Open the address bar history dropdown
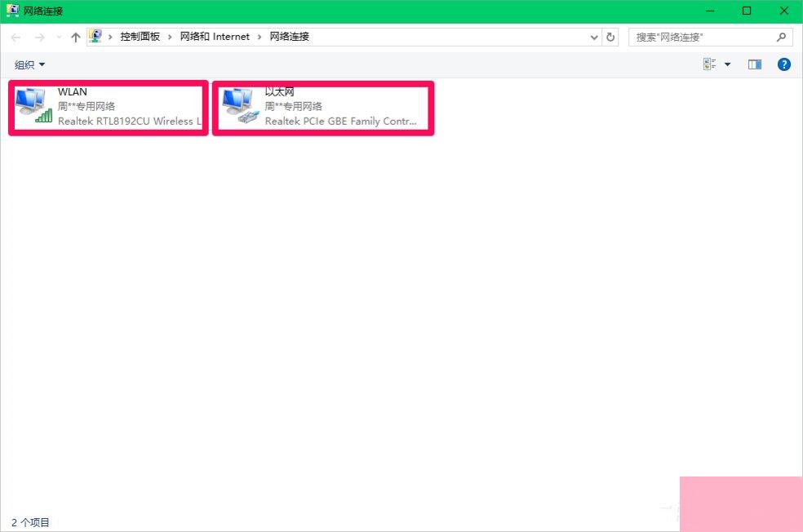Viewport: 803px width, 532px height. tap(594, 38)
